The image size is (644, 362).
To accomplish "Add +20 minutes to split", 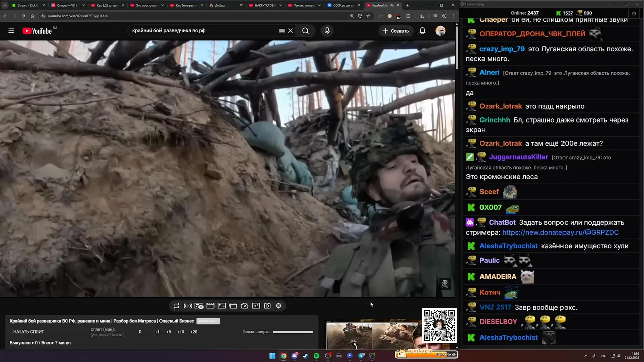I will click(194, 332).
